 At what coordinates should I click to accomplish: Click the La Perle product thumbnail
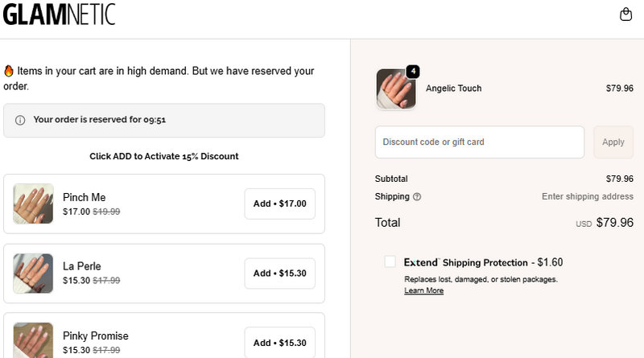click(34, 273)
